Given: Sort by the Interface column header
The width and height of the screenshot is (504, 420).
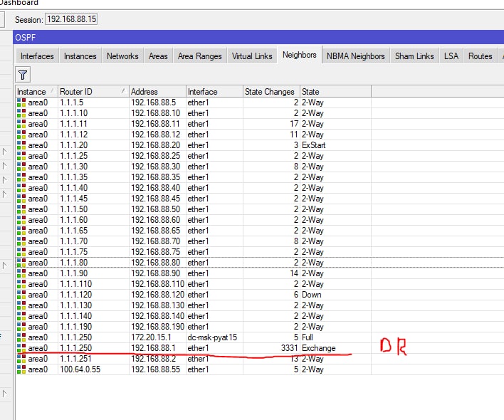Looking at the screenshot, I should pyautogui.click(x=214, y=92).
